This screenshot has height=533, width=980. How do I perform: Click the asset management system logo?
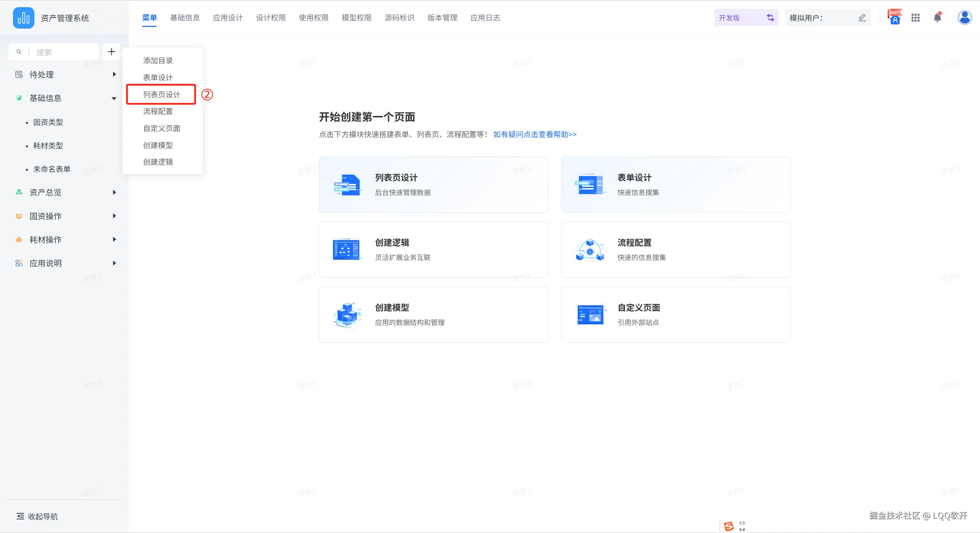(x=23, y=18)
